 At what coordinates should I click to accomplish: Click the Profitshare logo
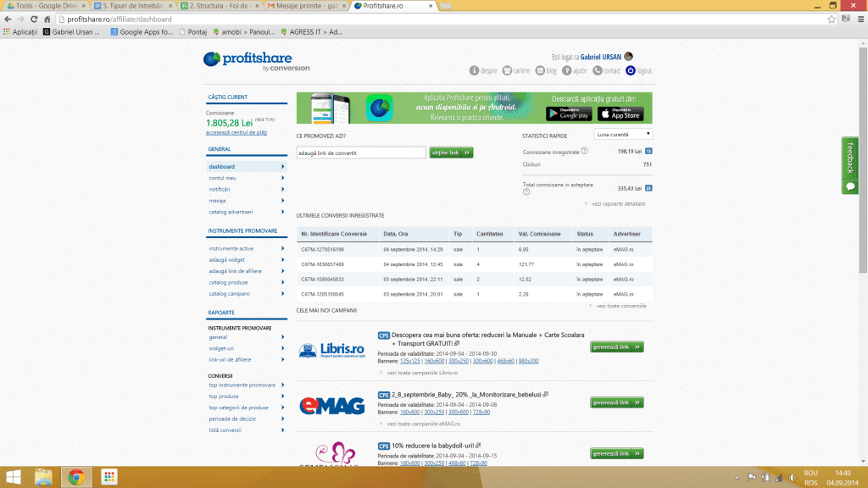(256, 61)
